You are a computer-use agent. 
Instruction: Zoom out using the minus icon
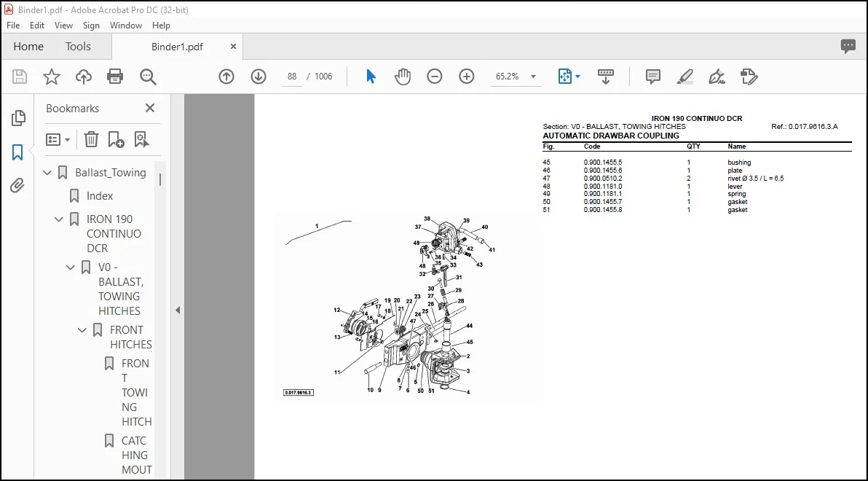[x=435, y=77]
